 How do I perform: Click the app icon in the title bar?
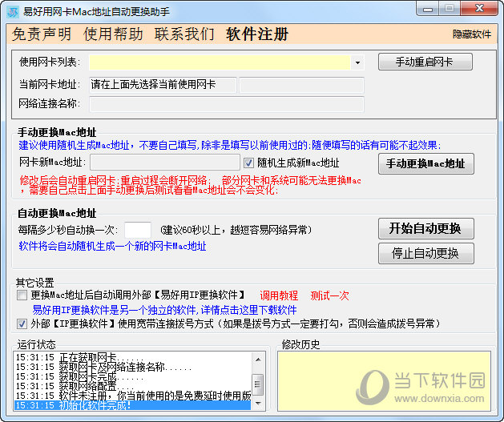coord(13,12)
